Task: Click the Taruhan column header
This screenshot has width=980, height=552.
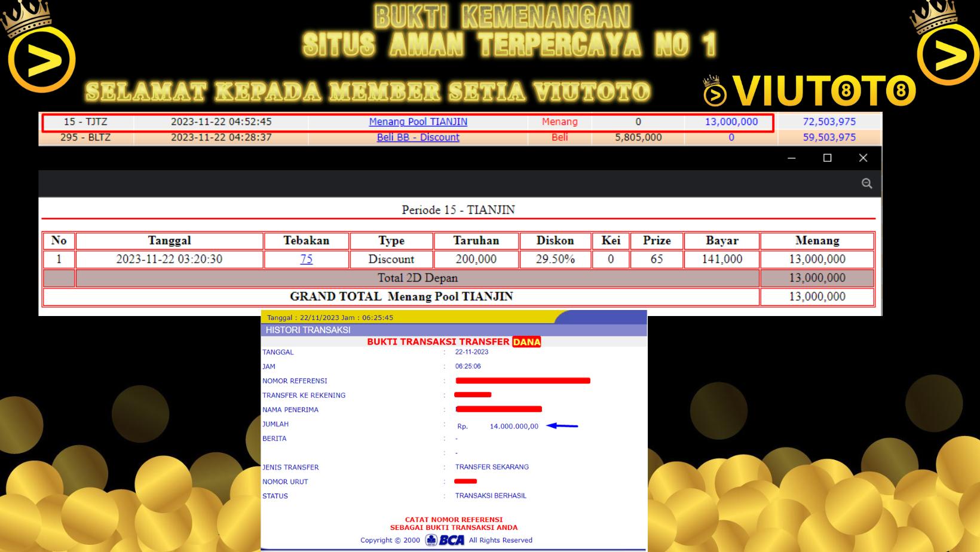Action: (x=476, y=241)
